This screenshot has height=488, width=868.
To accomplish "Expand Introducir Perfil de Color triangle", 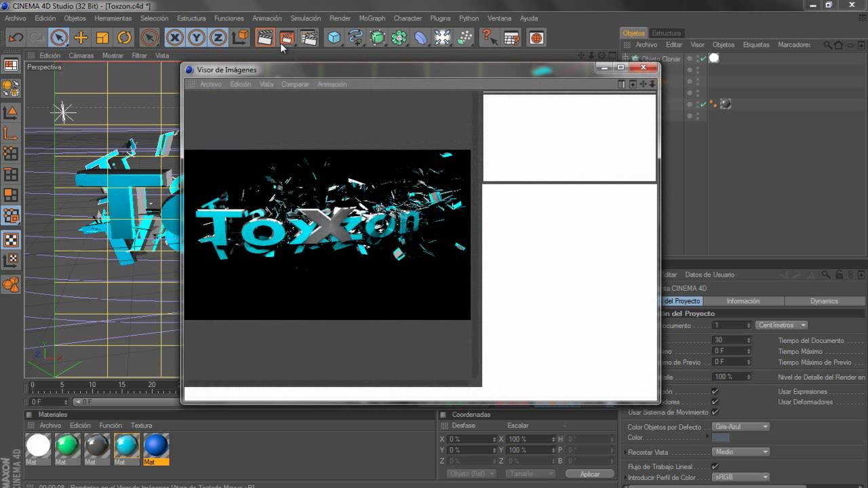I will [625, 477].
